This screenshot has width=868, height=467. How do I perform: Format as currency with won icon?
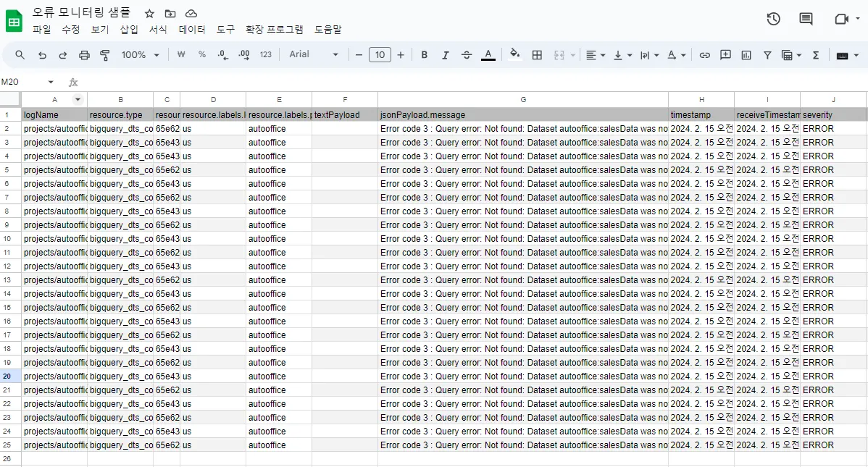pyautogui.click(x=180, y=55)
